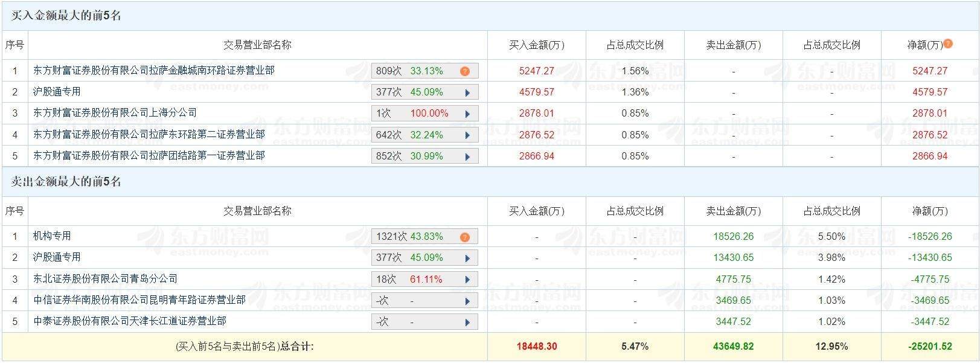The image size is (980, 363).
Task: Click arrow icon in 中泰证券天津长江道 row
Action: [x=467, y=322]
